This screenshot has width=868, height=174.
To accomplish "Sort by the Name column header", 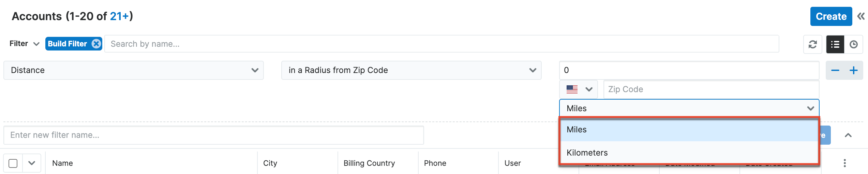I will pyautogui.click(x=63, y=163).
